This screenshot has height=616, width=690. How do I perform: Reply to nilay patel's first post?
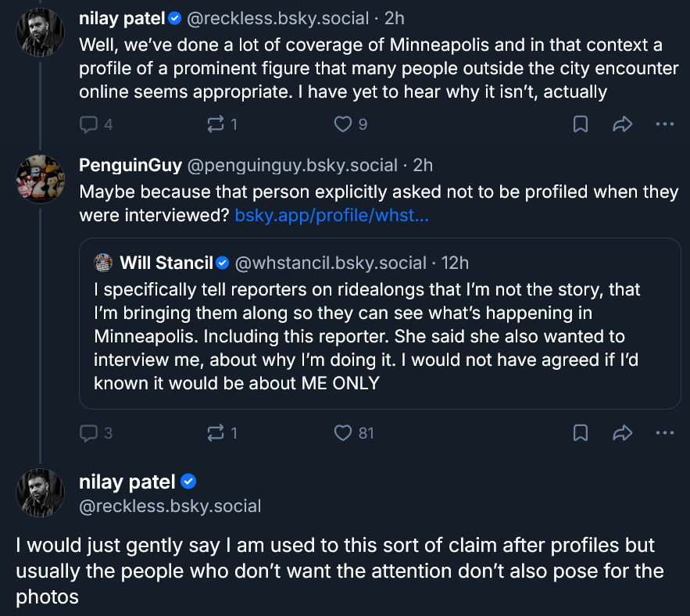(x=89, y=124)
